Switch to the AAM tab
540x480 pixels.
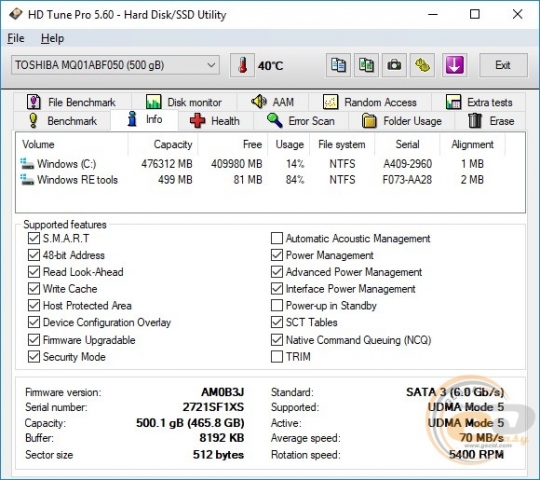point(272,102)
